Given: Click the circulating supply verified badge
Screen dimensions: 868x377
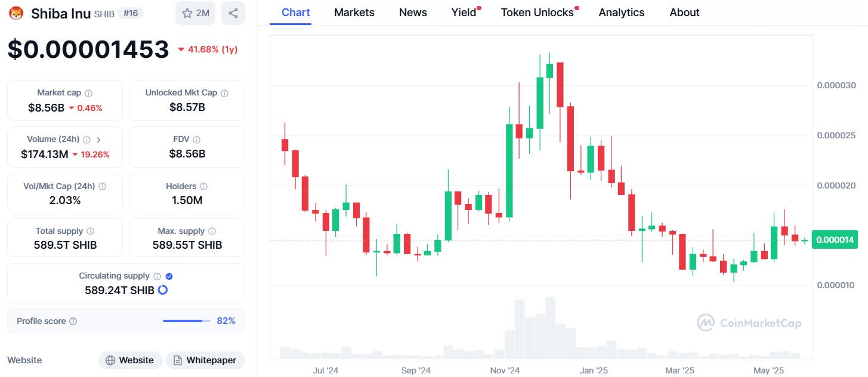Looking at the screenshot, I should 169,276.
